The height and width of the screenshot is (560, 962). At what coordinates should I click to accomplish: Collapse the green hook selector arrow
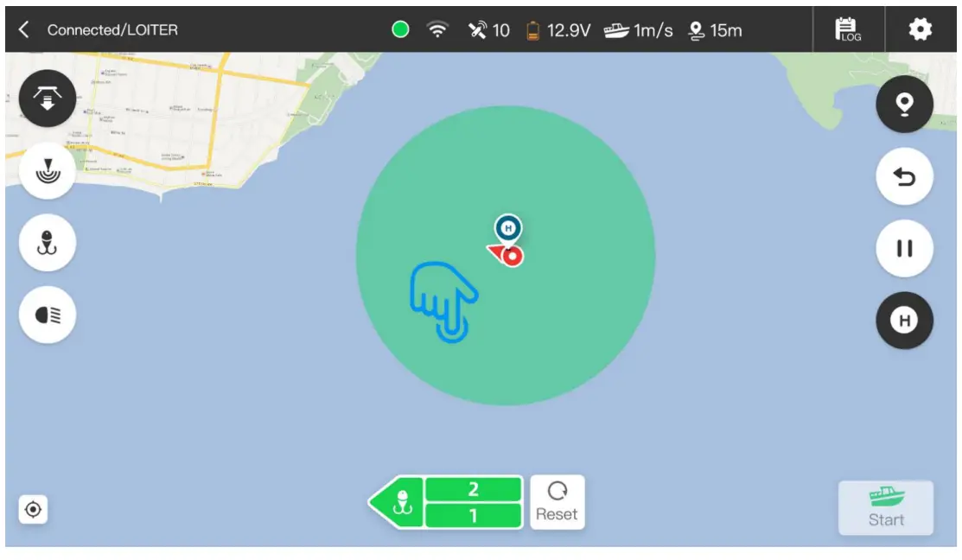[397, 502]
